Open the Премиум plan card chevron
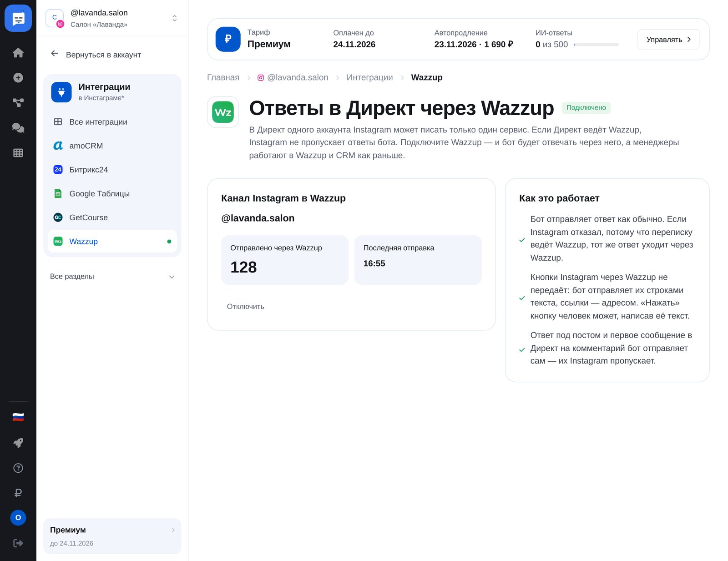This screenshot has height=561, width=728. 173,530
